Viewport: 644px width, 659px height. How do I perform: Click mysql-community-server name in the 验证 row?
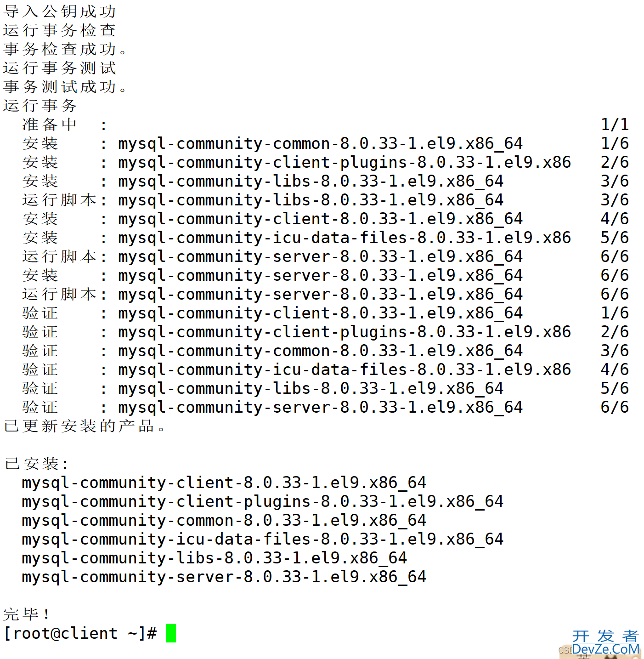click(320, 407)
